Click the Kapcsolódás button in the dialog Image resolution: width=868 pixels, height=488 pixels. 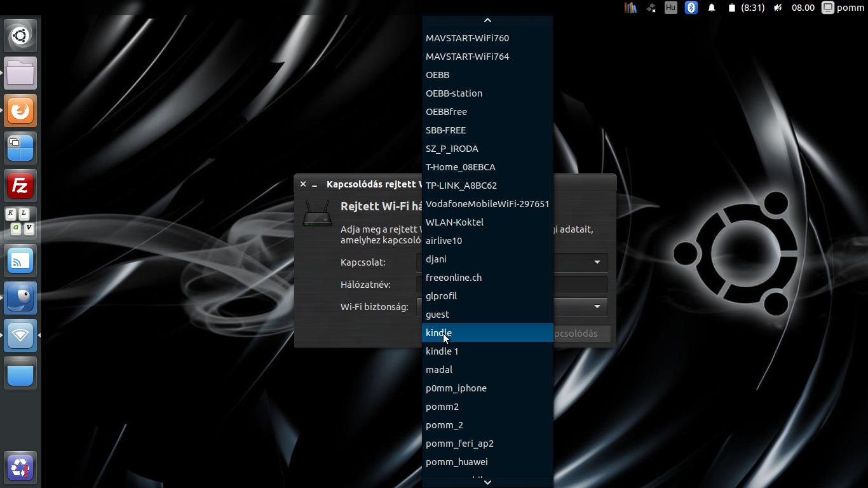pyautogui.click(x=581, y=334)
